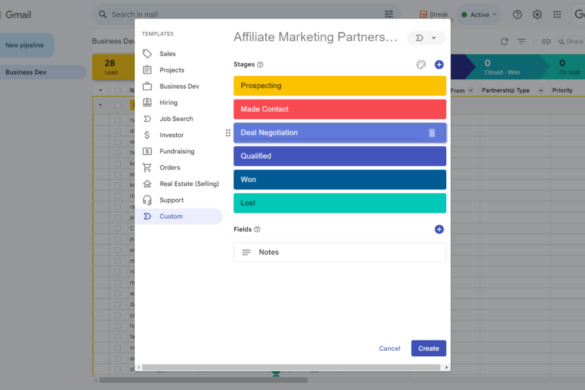
Task: Click the Orders shopping cart icon
Action: 147,168
